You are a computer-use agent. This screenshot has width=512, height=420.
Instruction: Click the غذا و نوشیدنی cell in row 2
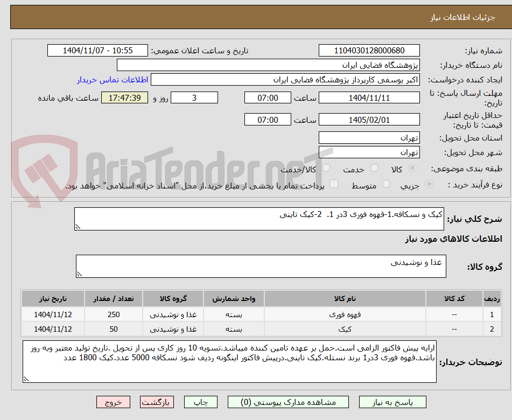coord(173,329)
